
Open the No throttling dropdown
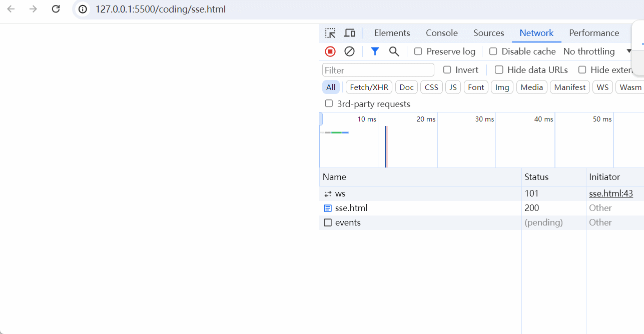point(596,51)
